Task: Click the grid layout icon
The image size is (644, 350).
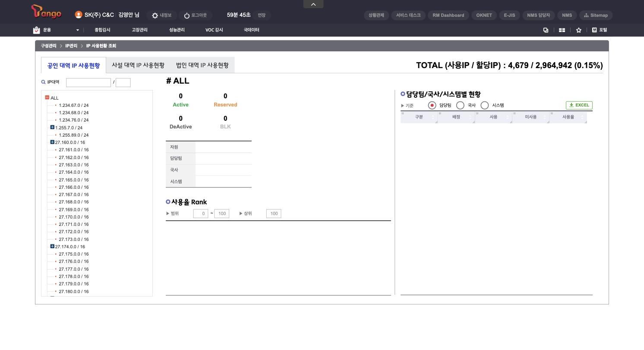Action: click(x=562, y=30)
